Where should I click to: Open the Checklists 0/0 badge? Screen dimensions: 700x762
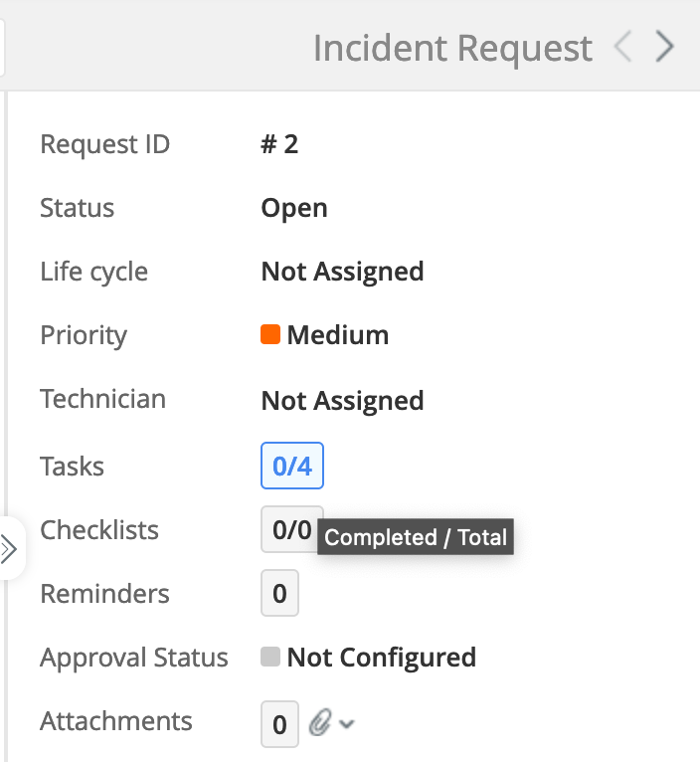[x=290, y=529]
